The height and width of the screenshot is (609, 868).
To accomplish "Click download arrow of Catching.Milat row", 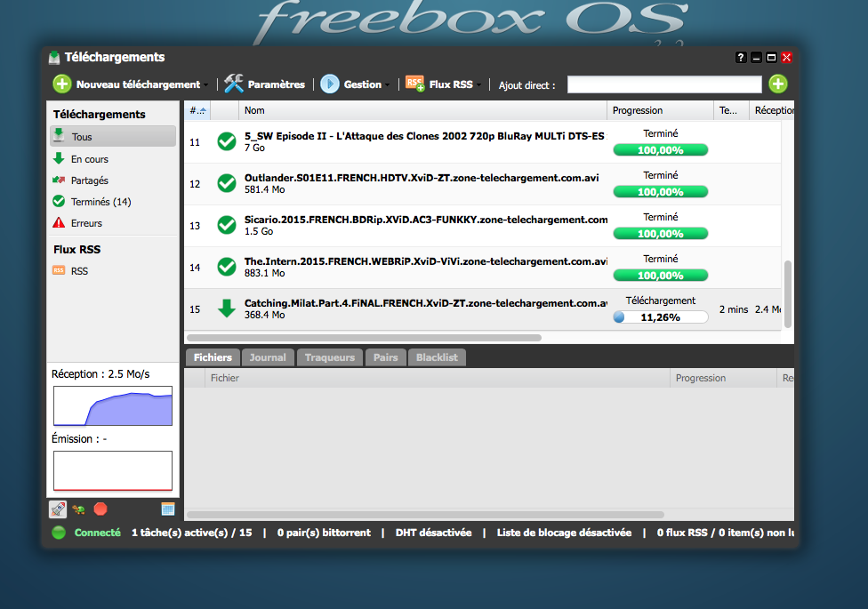I will click(227, 309).
